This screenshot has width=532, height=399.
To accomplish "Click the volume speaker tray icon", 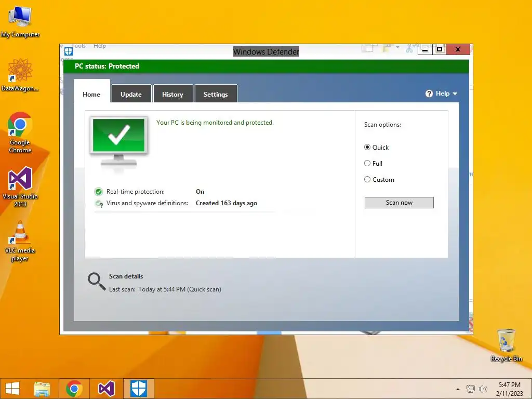I will 483,389.
